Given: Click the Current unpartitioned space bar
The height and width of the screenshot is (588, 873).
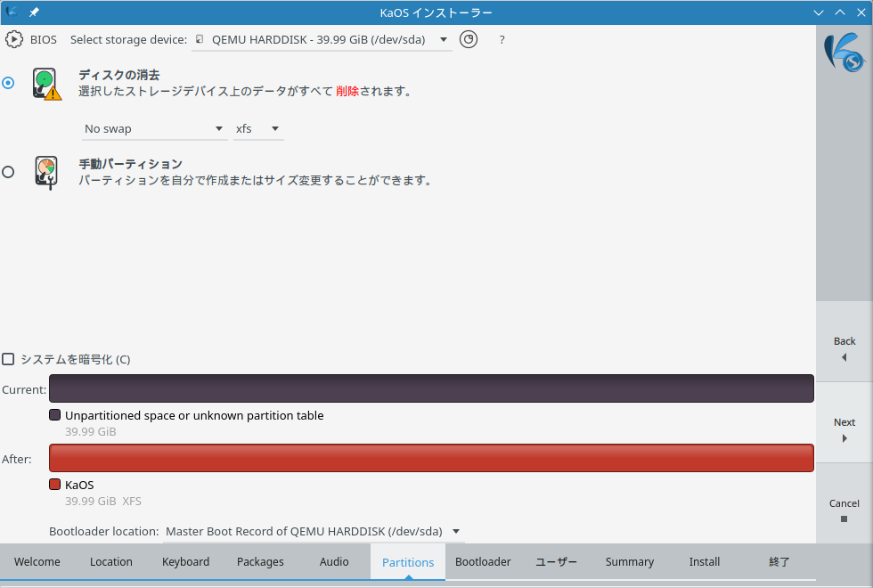Looking at the screenshot, I should click(431, 388).
